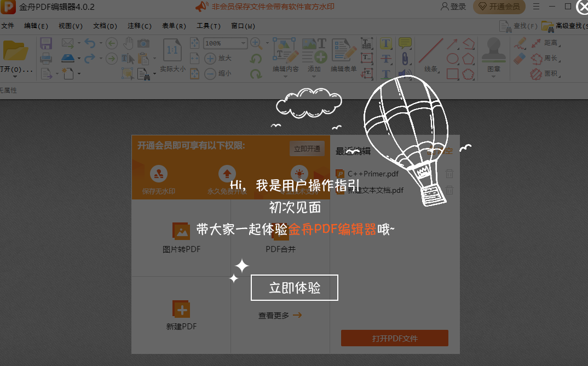Click 高级查找 advanced search button
The image size is (588, 366).
565,26
